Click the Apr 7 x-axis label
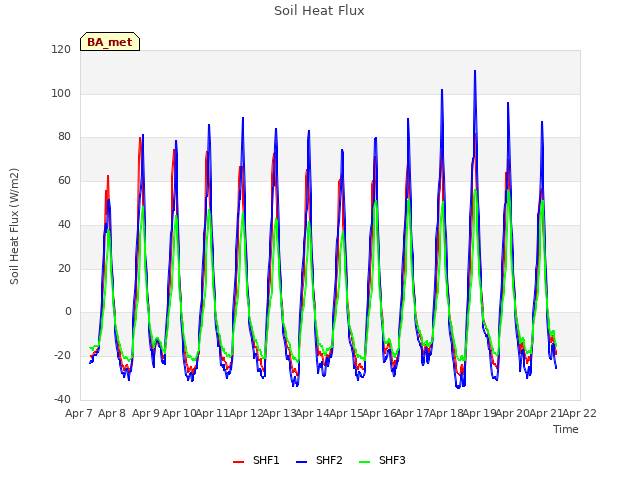The height and width of the screenshot is (480, 640). pyautogui.click(x=79, y=413)
